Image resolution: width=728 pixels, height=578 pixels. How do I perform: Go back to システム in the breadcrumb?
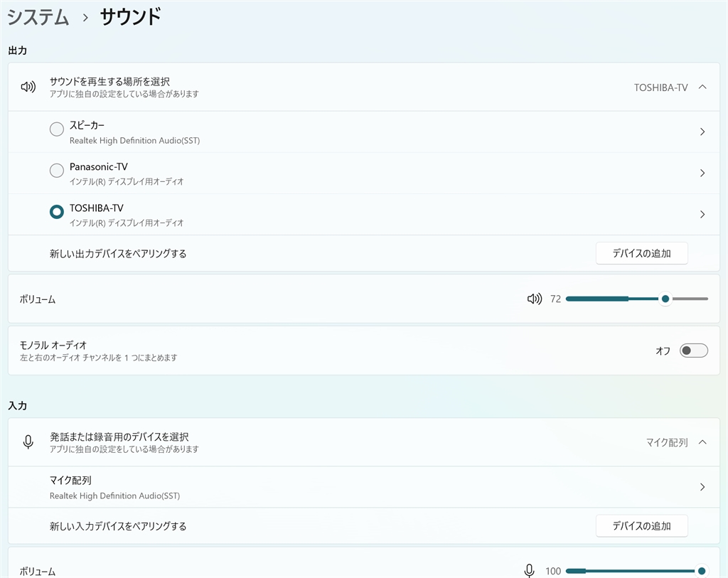click(38, 18)
